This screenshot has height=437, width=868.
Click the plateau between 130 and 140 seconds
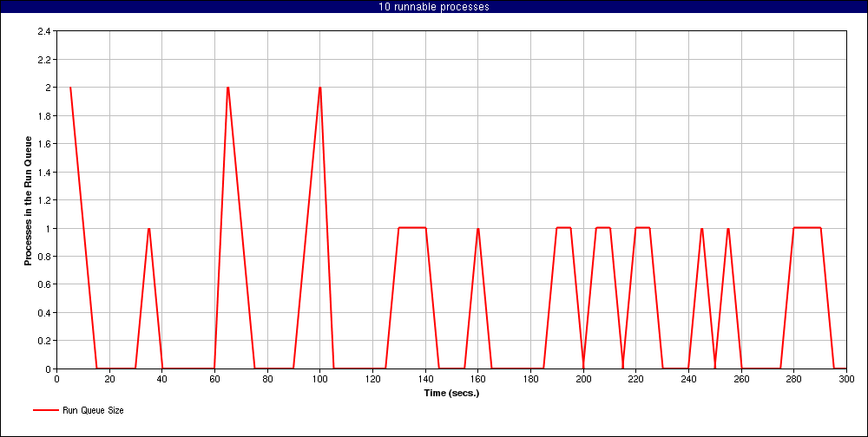pyautogui.click(x=411, y=227)
